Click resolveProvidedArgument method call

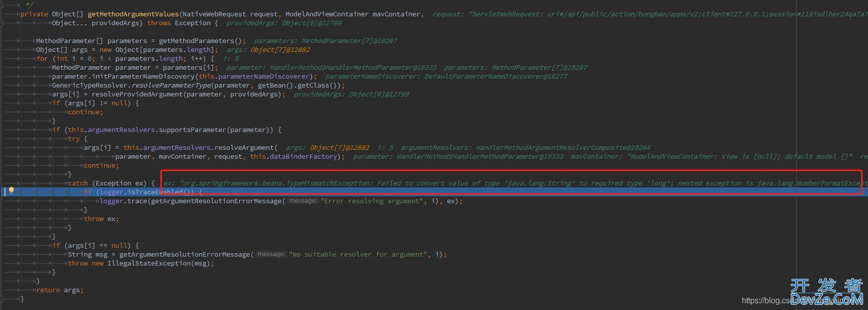pyautogui.click(x=137, y=94)
